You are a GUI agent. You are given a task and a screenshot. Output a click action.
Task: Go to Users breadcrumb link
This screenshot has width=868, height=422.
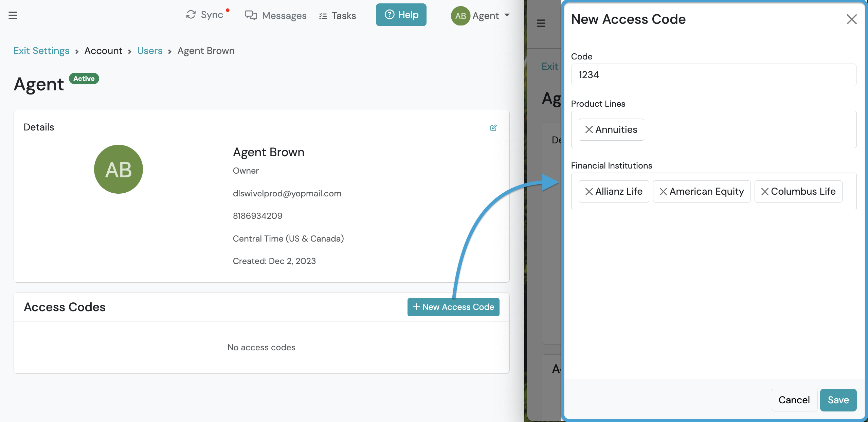click(x=150, y=51)
